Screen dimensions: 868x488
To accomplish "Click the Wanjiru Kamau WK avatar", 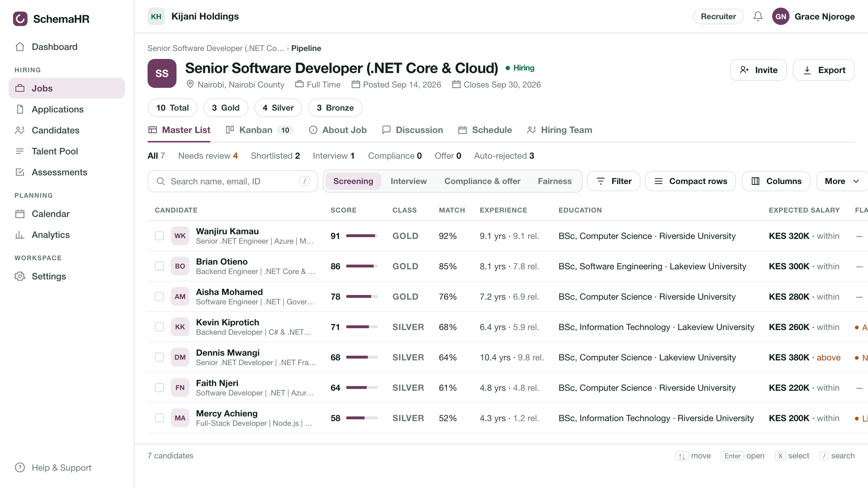I will (180, 236).
